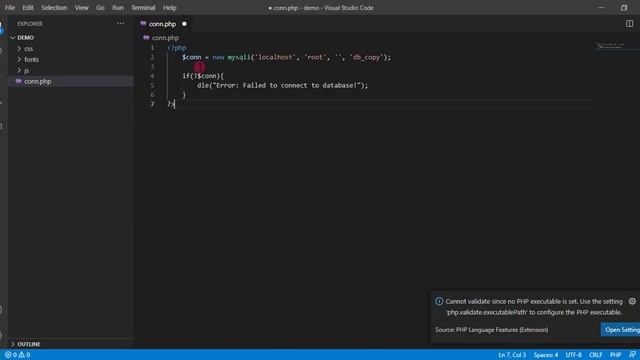Viewport: 640px width, 360px height.
Task: Open the Go menu
Action: pos(100,8)
